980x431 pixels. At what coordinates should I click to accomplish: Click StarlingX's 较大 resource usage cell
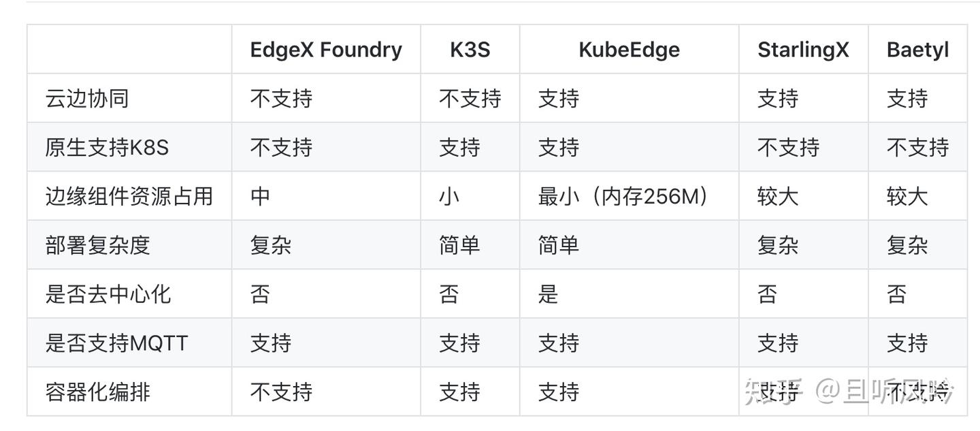[777, 197]
